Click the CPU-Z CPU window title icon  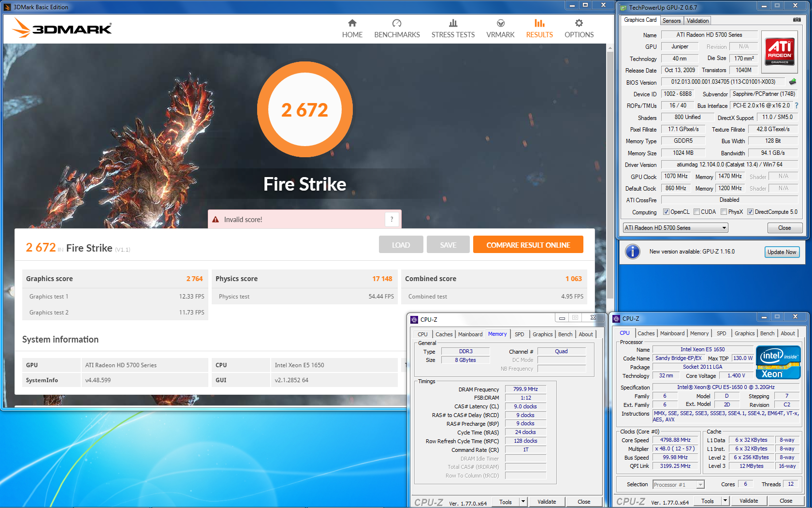616,318
